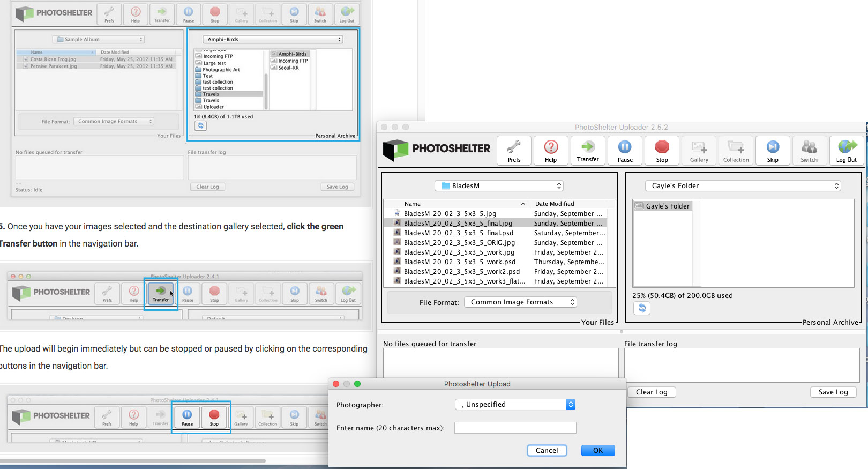Open Sample Album dropdown in tutorial image
Viewport: 868px width, 469px height.
click(x=99, y=39)
